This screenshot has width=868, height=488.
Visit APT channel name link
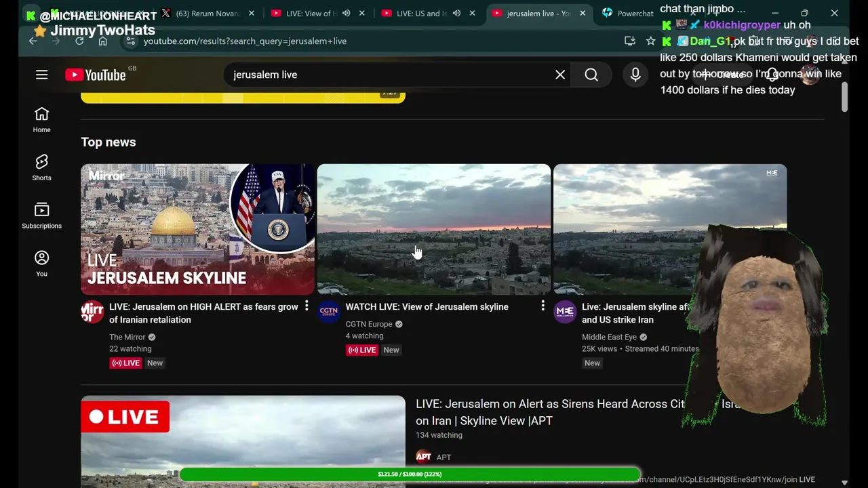(x=443, y=457)
